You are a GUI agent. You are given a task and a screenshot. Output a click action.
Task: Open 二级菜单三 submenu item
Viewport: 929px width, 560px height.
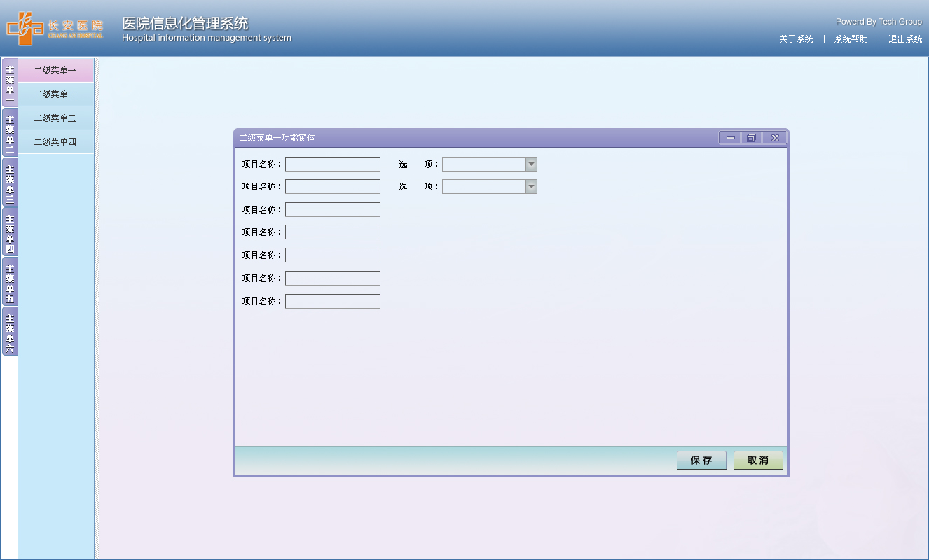coord(55,118)
